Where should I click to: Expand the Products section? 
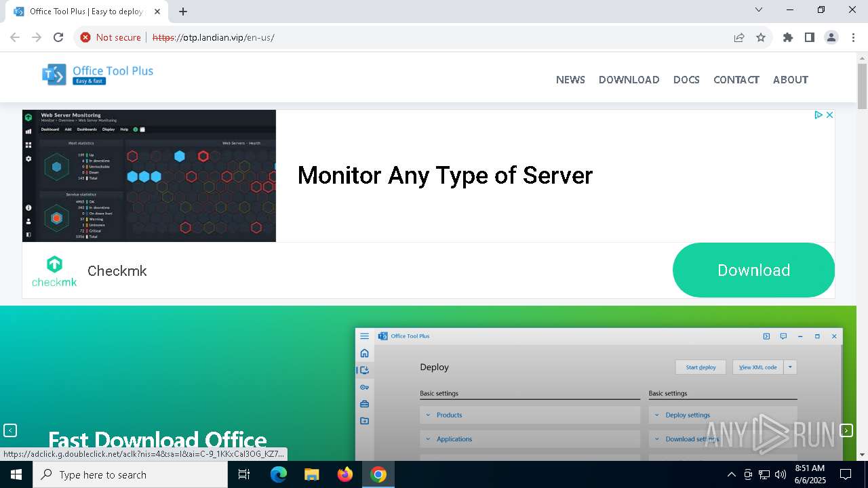coord(530,415)
